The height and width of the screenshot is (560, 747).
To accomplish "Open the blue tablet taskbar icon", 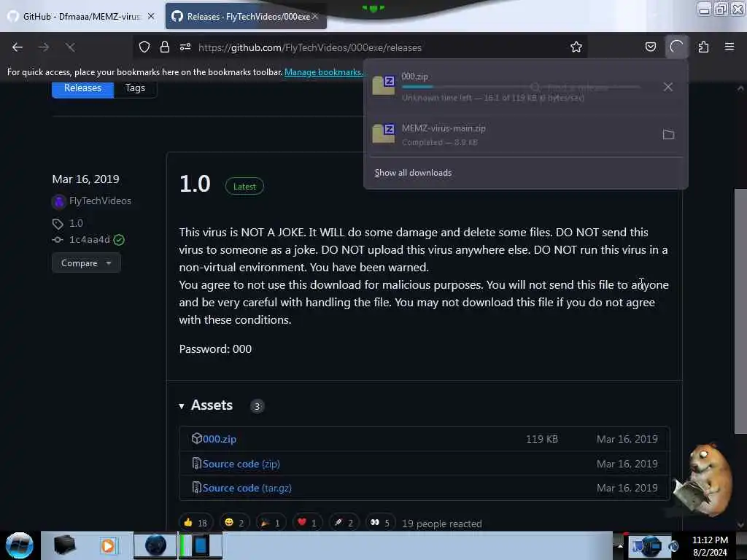I will point(201,545).
